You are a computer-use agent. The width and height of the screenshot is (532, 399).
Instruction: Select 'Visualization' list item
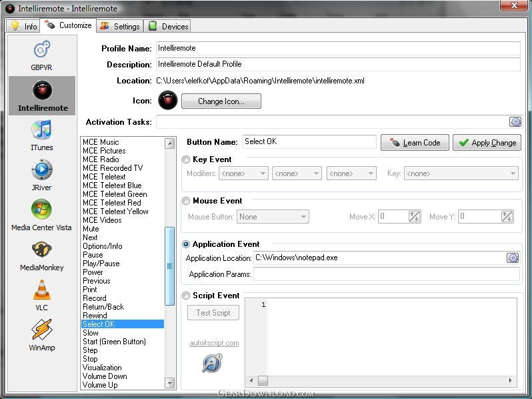[x=102, y=368]
